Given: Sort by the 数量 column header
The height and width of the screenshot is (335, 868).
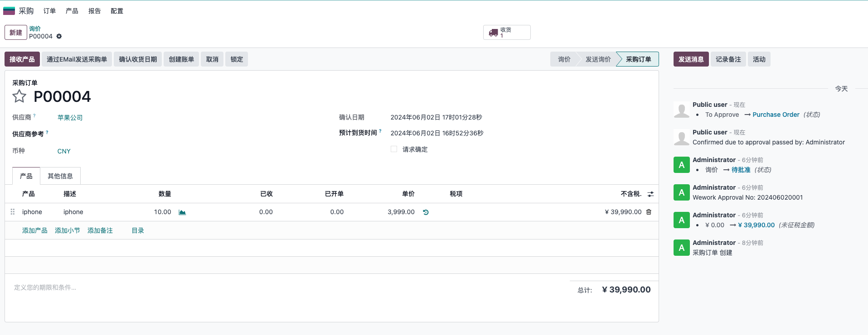Looking at the screenshot, I should click(x=165, y=194).
